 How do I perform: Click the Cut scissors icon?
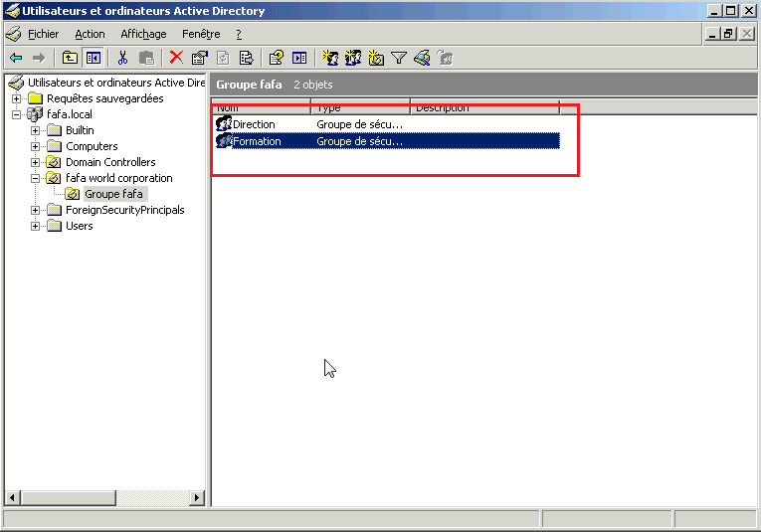[x=122, y=59]
